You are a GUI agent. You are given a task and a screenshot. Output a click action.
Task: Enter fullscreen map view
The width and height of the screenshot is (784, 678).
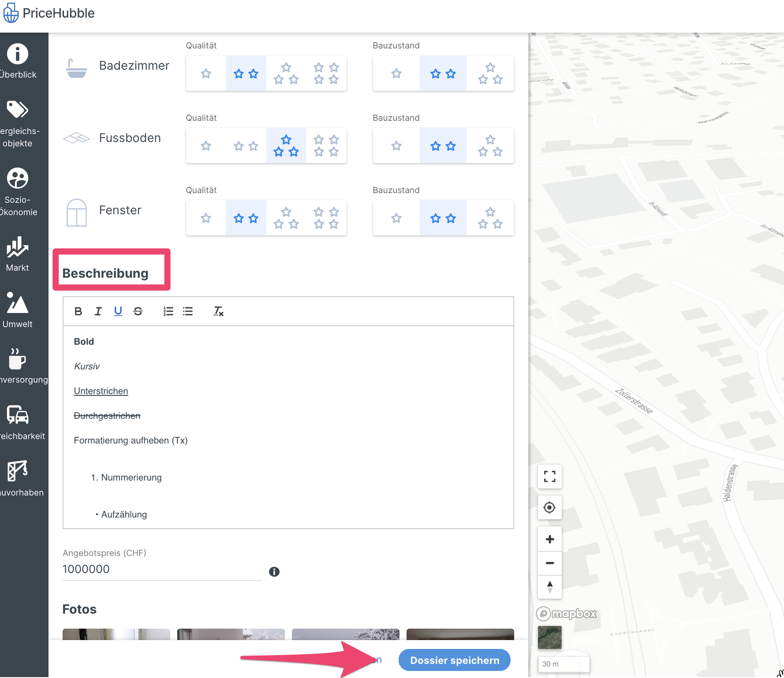coord(550,477)
